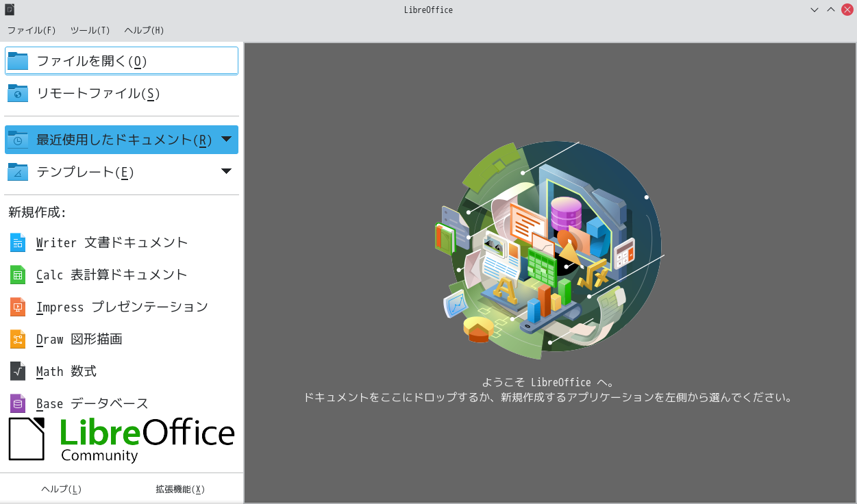Click the remote files globe folder icon
The height and width of the screenshot is (504, 857).
click(18, 93)
